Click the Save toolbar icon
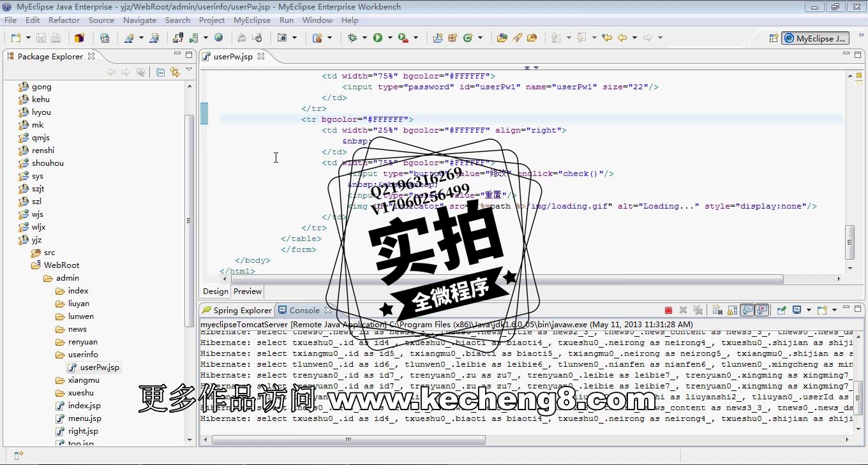The image size is (868, 465). click(41, 38)
